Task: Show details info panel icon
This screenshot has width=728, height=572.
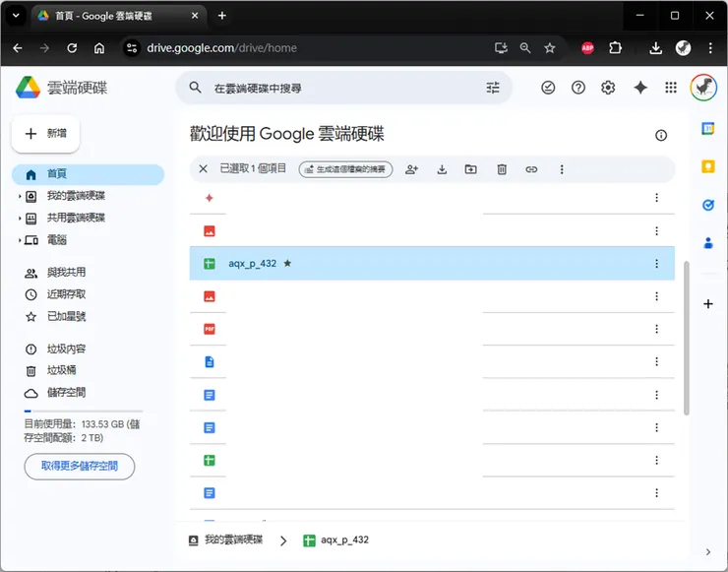Action: click(661, 135)
